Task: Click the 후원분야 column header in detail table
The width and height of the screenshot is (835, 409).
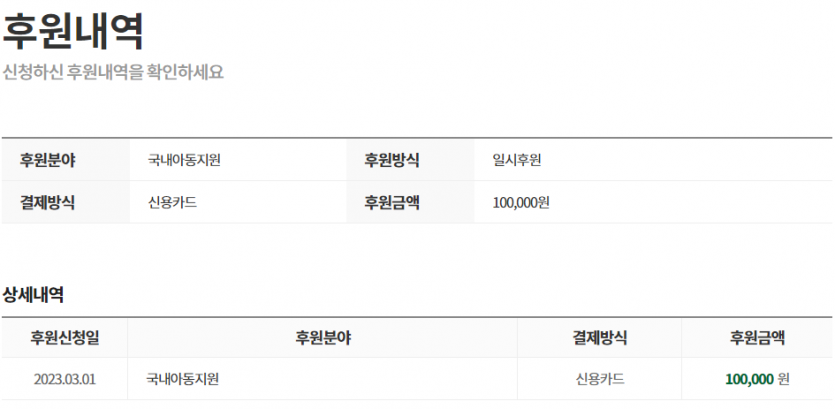Action: (323, 338)
